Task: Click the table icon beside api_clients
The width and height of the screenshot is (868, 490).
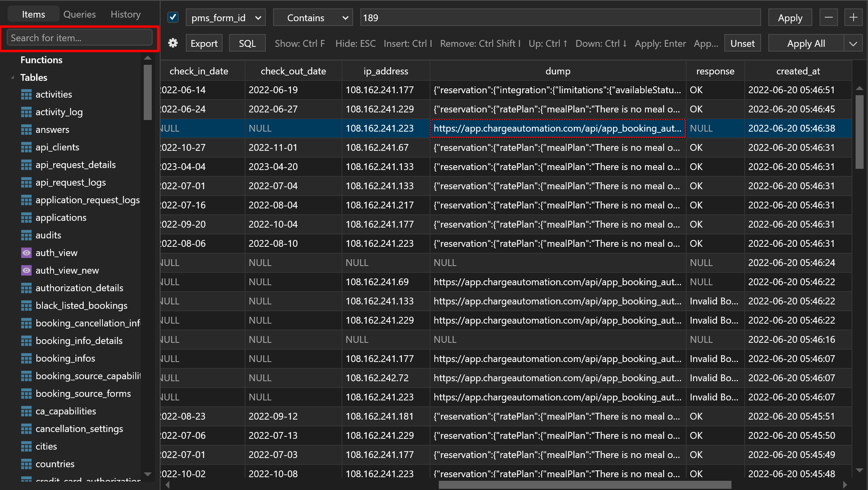Action: 26,147
